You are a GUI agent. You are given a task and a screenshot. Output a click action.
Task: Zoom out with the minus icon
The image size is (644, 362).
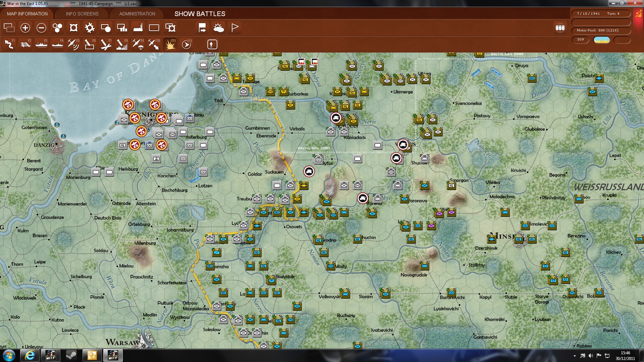coord(41,28)
